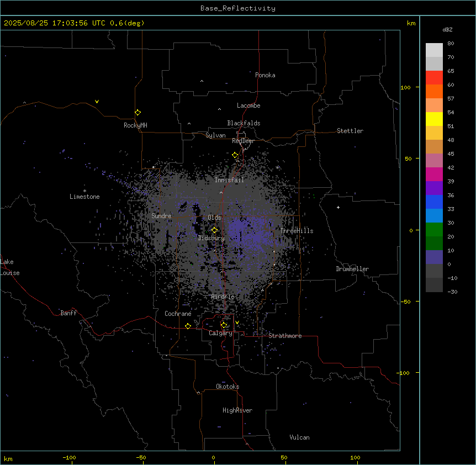476x465 pixels.
Task: Click the Stettler city label
Action: pos(350,131)
